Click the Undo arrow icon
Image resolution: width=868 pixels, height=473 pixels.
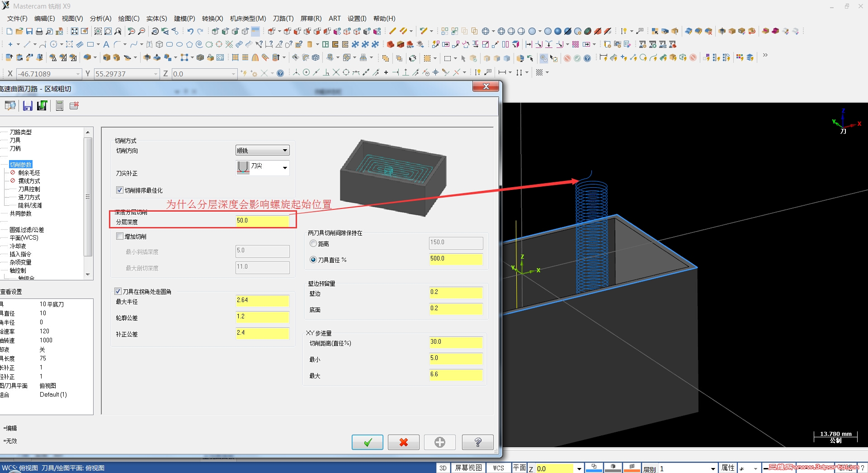(190, 31)
